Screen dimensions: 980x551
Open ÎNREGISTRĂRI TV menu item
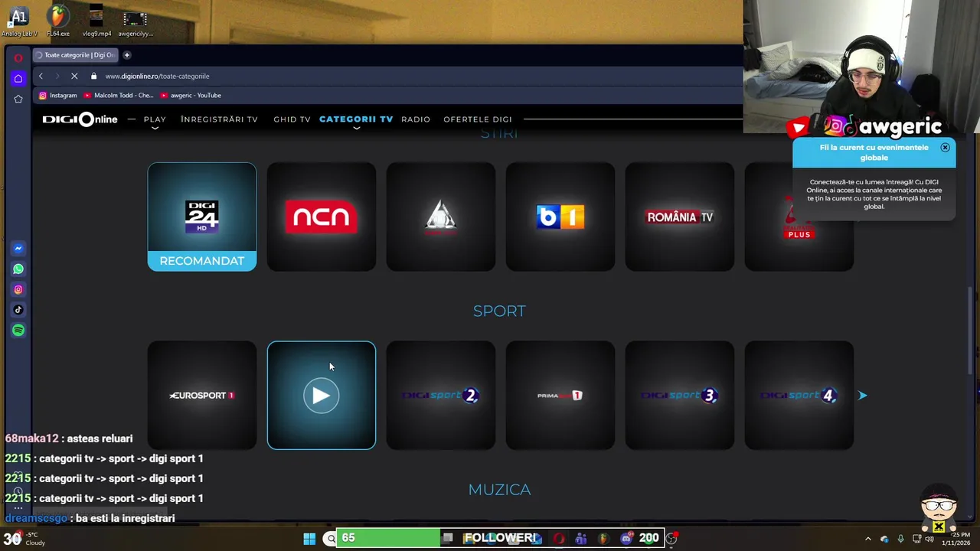[219, 119]
